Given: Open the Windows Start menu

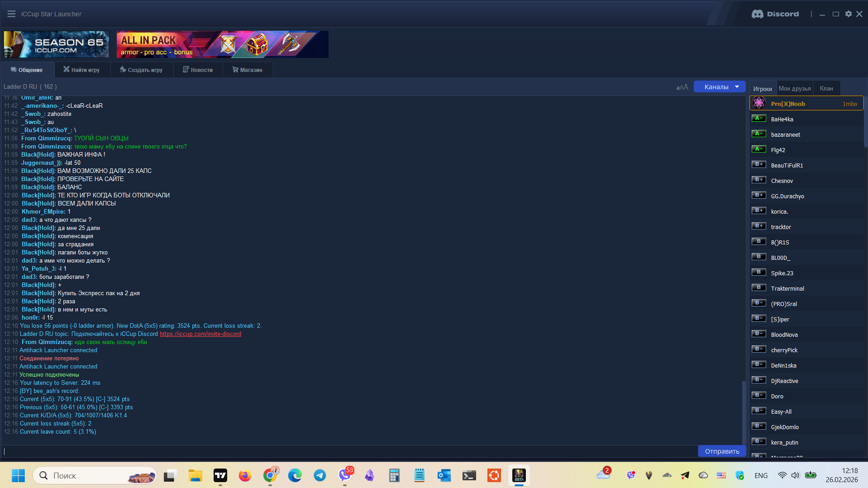Looking at the screenshot, I should coord(18,475).
